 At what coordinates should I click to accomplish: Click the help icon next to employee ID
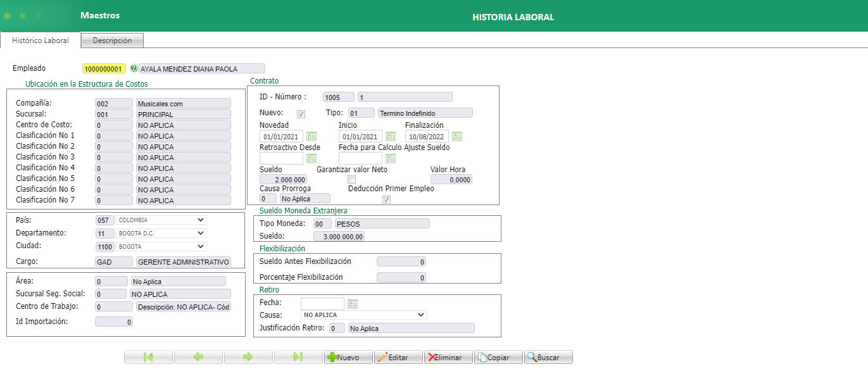[134, 68]
